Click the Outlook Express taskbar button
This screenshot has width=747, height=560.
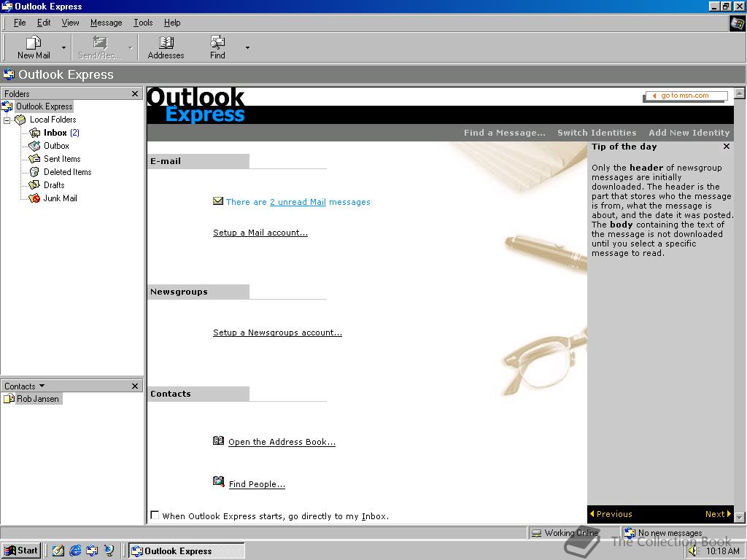point(187,551)
